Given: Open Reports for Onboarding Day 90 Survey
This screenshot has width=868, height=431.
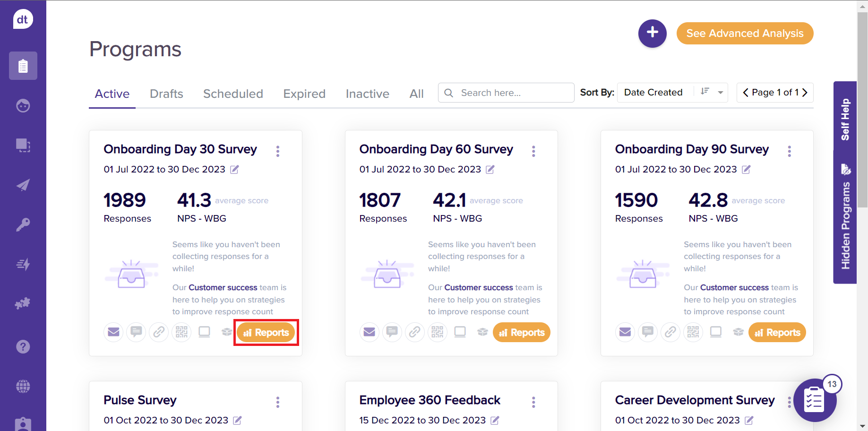Looking at the screenshot, I should pyautogui.click(x=777, y=333).
